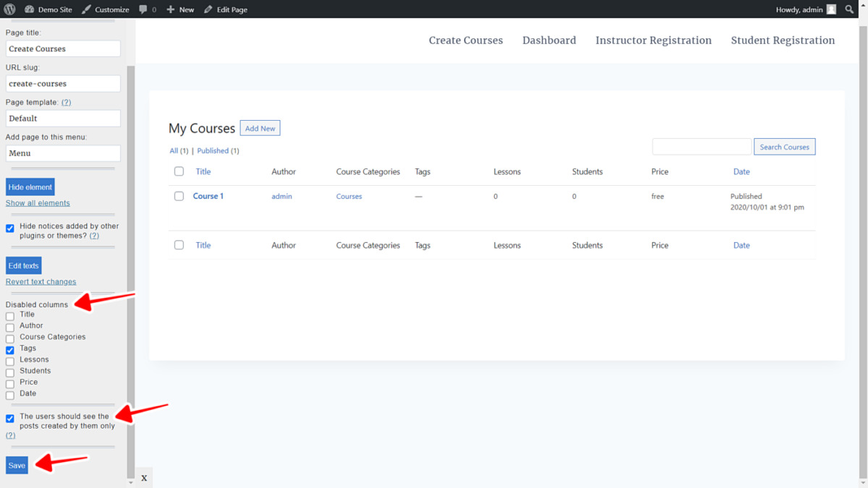Select the Customize paintbrush icon
The image size is (868, 488).
[x=85, y=9]
